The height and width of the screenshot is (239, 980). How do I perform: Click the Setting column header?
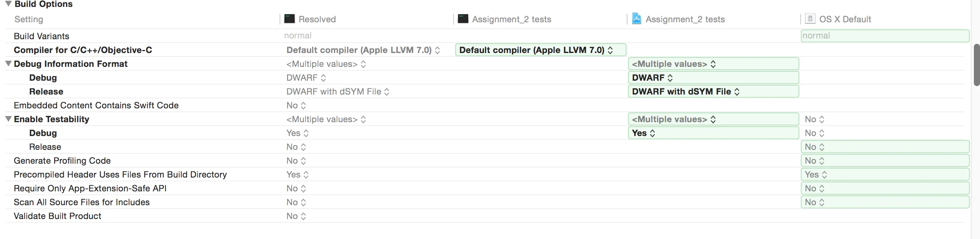(x=29, y=19)
